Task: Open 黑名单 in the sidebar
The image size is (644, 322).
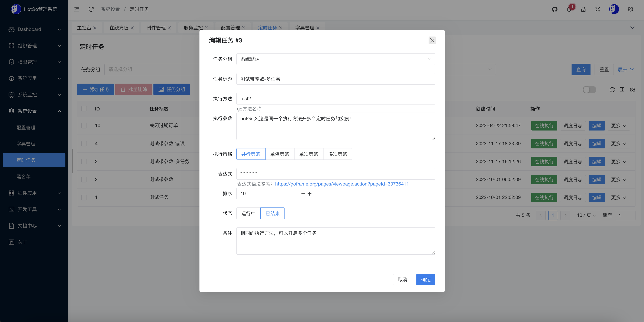Action: coord(23,177)
